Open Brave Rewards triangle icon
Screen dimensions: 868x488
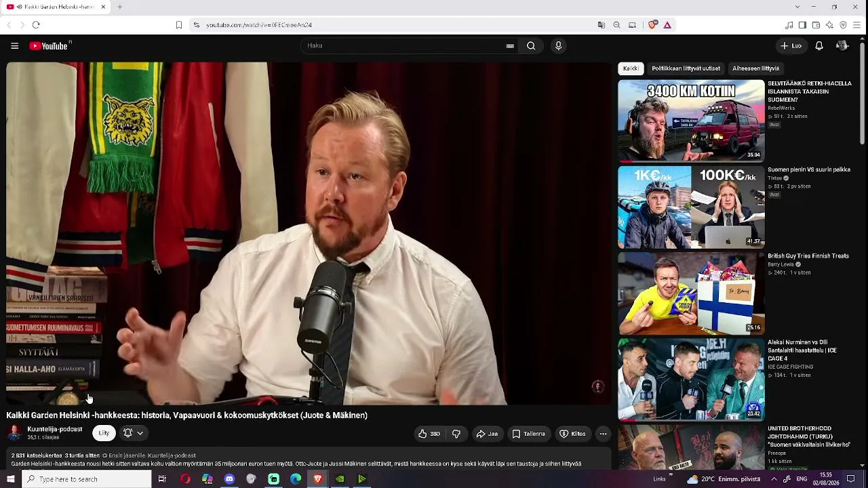667,25
